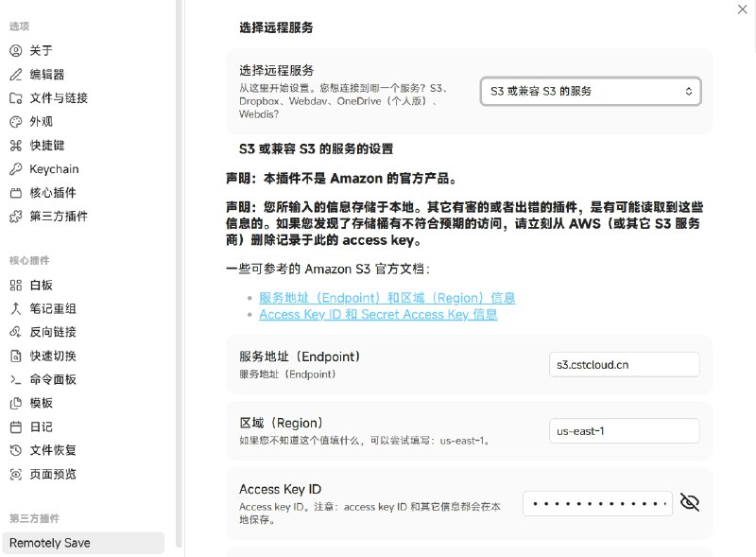The height and width of the screenshot is (557, 756).
Task: Open 文件恢复 settings
Action: [x=48, y=449]
